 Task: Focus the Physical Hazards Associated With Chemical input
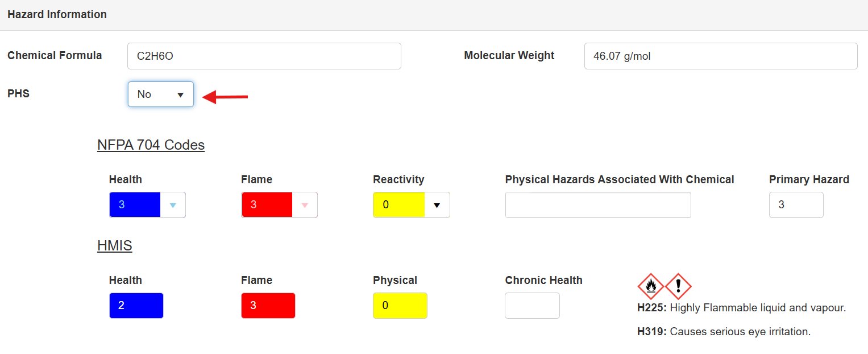point(597,204)
